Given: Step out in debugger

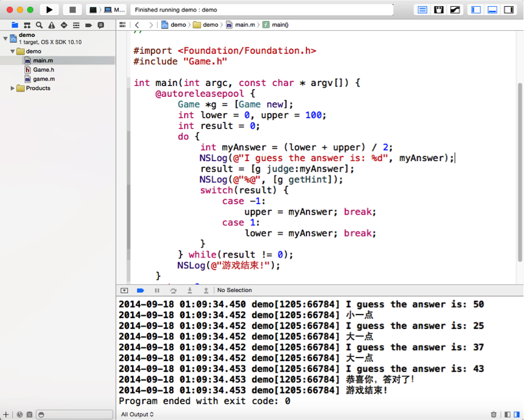Looking at the screenshot, I should click(206, 290).
